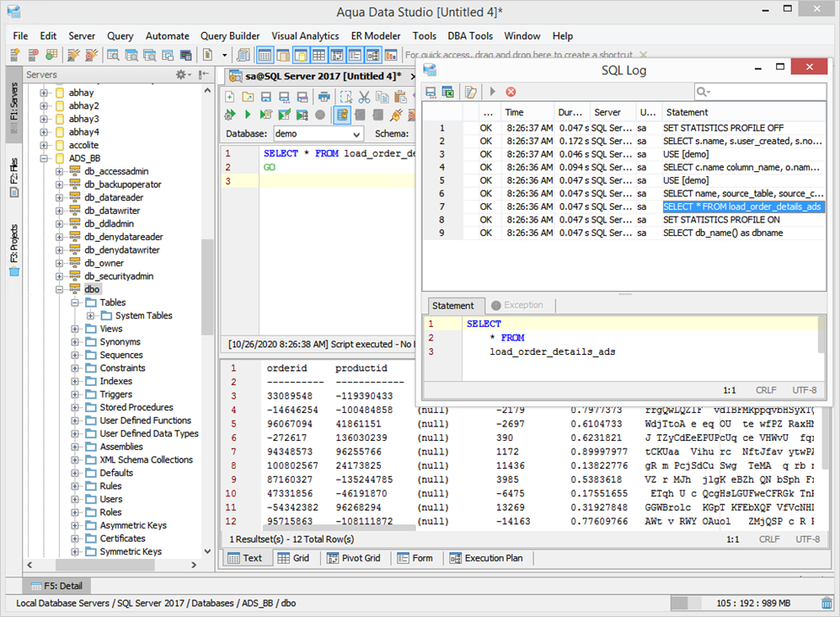
Task: Click the red clear icon in SQL Log
Action: (511, 91)
